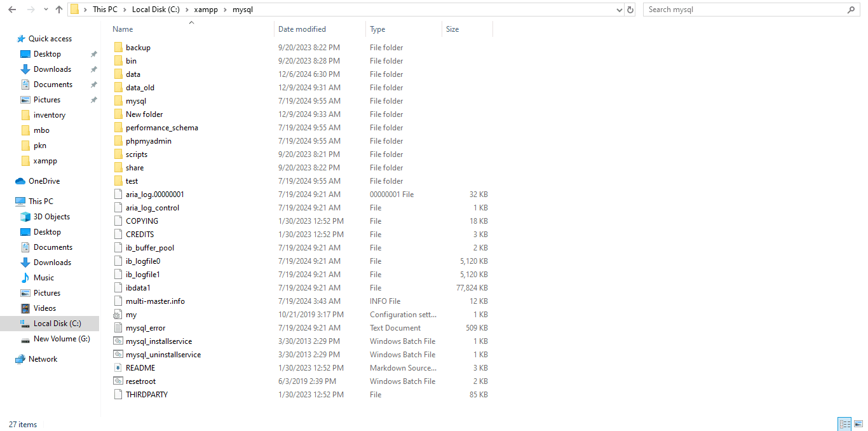Image resolution: width=868 pixels, height=431 pixels.
Task: Expand chevron after This PC in breadcrumb
Action: click(125, 10)
